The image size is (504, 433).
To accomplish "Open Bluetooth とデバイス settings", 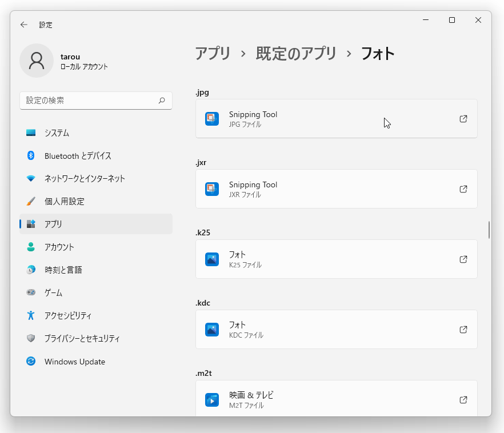I will (x=96, y=156).
